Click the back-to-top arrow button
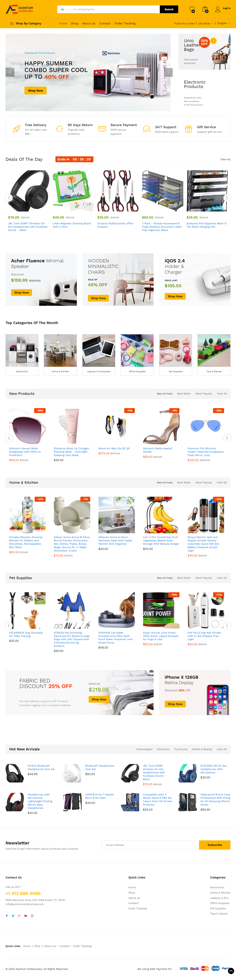This screenshot has width=236, height=980. (231, 971)
